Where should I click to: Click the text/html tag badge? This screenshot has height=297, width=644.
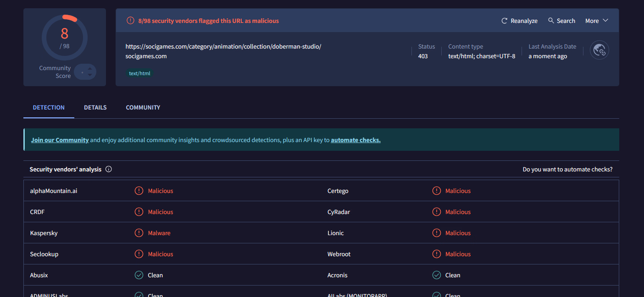coord(139,73)
